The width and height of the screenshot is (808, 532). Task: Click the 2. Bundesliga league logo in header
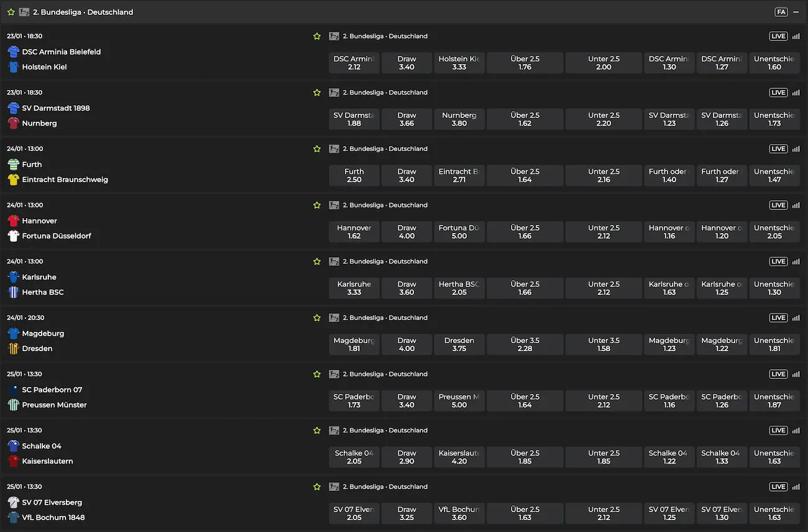24,12
